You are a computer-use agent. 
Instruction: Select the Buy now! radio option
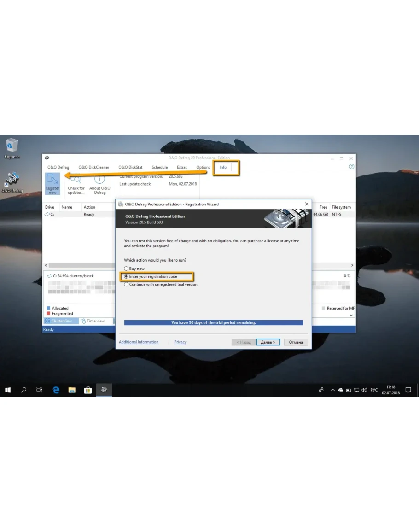(x=126, y=269)
